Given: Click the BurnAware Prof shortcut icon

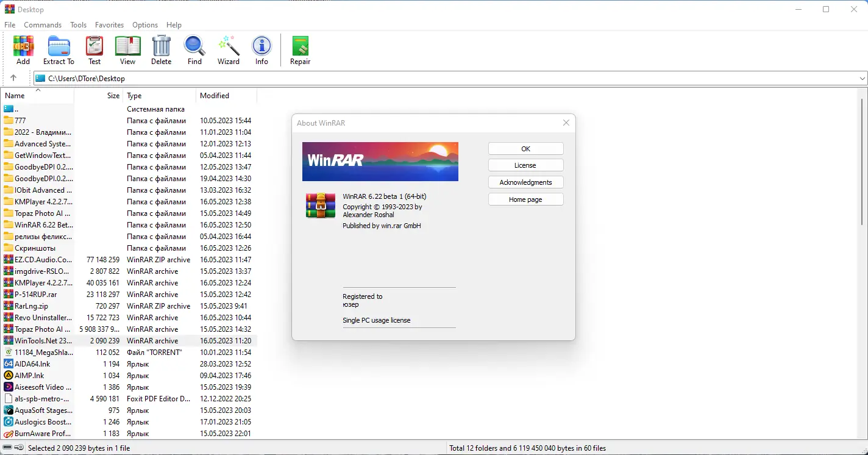Looking at the screenshot, I should pos(9,434).
